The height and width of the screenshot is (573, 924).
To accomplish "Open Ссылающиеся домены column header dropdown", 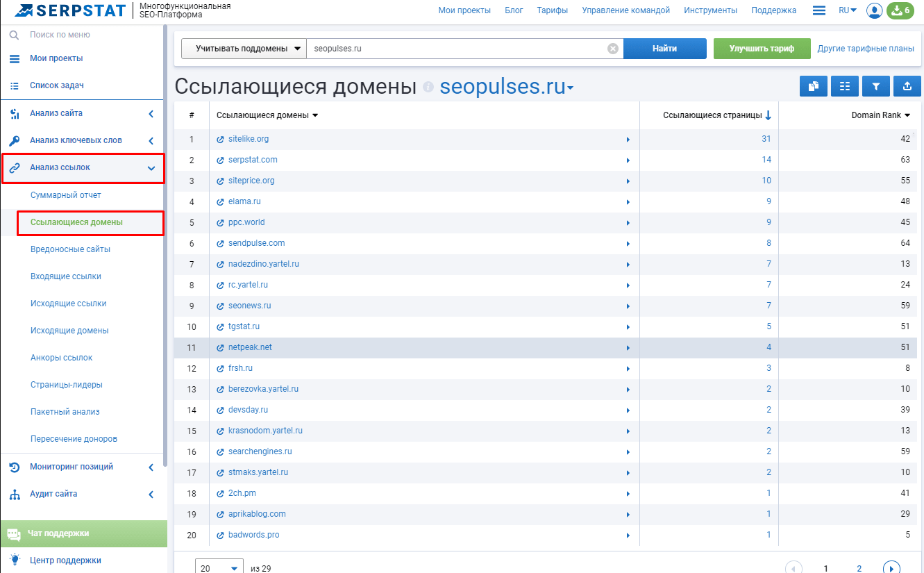I will click(x=314, y=115).
